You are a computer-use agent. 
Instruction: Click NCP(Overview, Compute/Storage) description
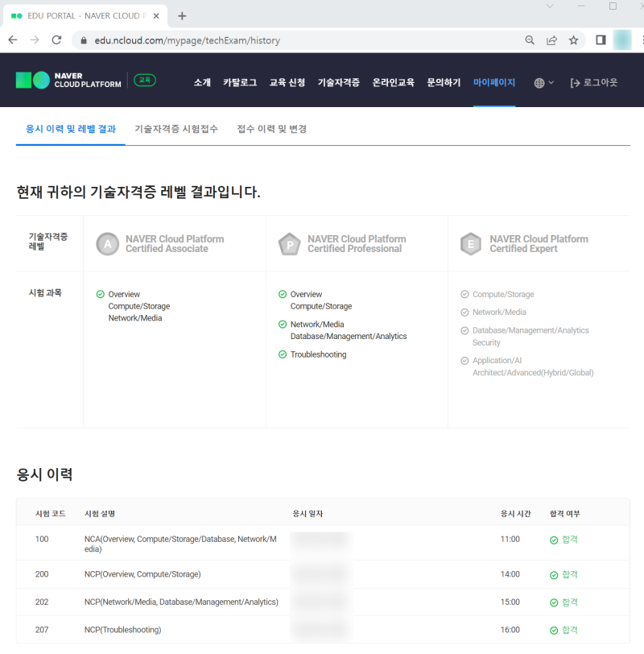pos(142,574)
